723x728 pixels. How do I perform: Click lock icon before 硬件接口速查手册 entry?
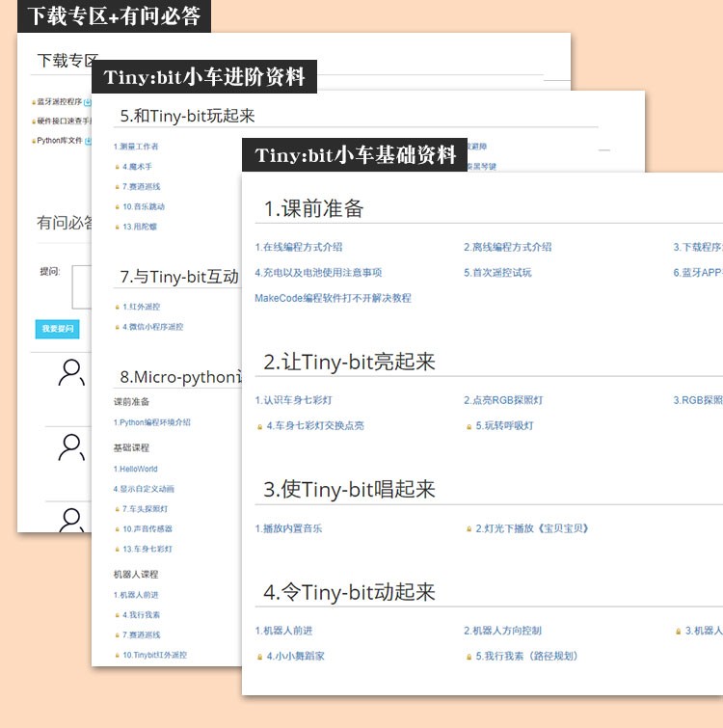[34, 121]
